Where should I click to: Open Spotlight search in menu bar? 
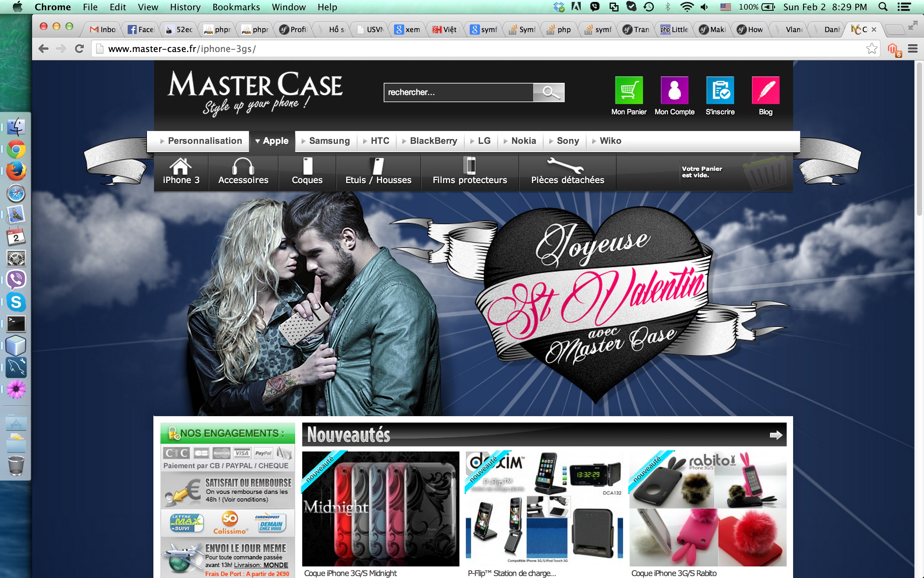(x=883, y=7)
